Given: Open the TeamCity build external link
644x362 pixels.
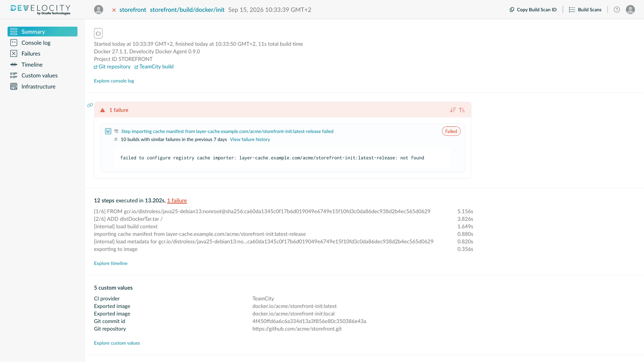Looking at the screenshot, I should coord(154,67).
